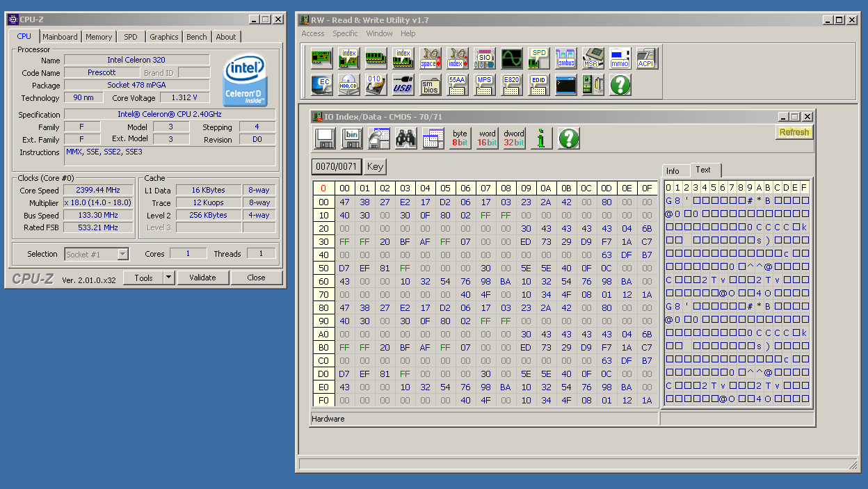868x489 pixels.
Task: Open the command window console icon
Action: [565, 85]
